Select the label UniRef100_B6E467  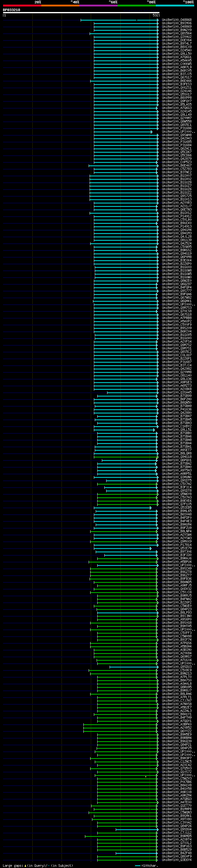(x=177, y=165)
